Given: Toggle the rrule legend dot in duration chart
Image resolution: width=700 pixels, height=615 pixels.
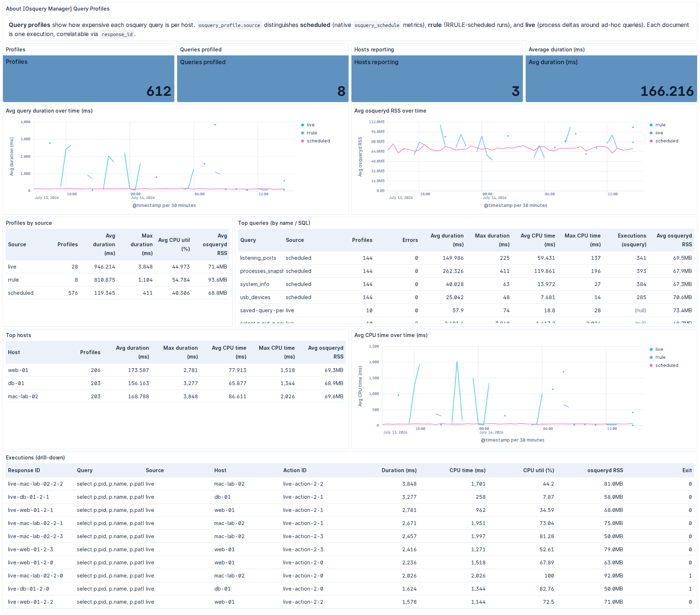Looking at the screenshot, I should (303, 133).
